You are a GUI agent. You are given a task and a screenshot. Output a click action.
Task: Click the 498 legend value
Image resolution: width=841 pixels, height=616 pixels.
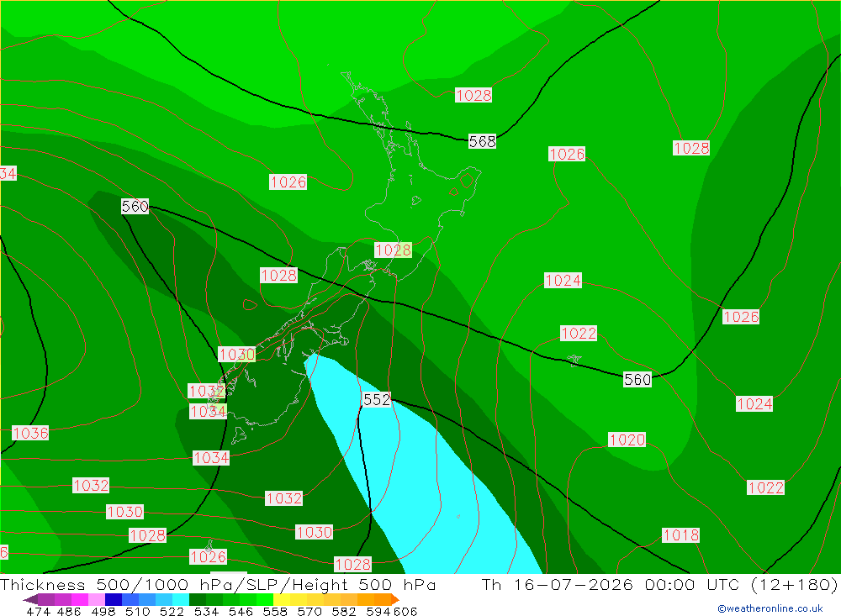[x=103, y=612]
